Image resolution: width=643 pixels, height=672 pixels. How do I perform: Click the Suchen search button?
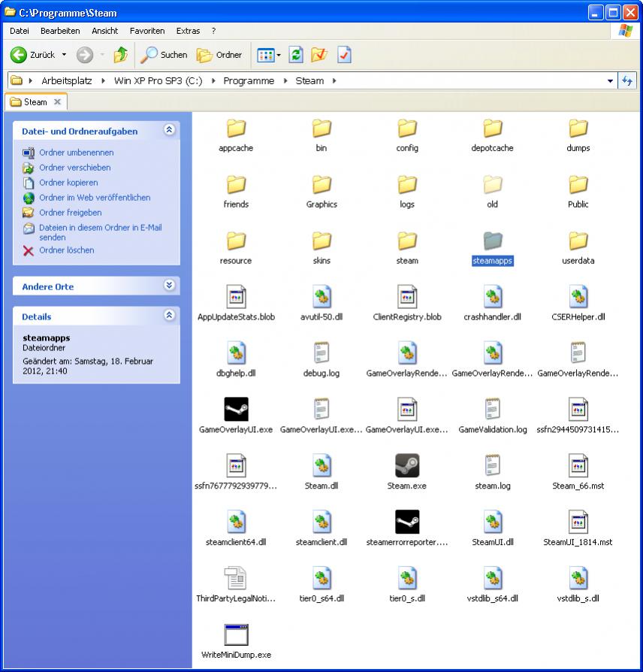click(164, 55)
